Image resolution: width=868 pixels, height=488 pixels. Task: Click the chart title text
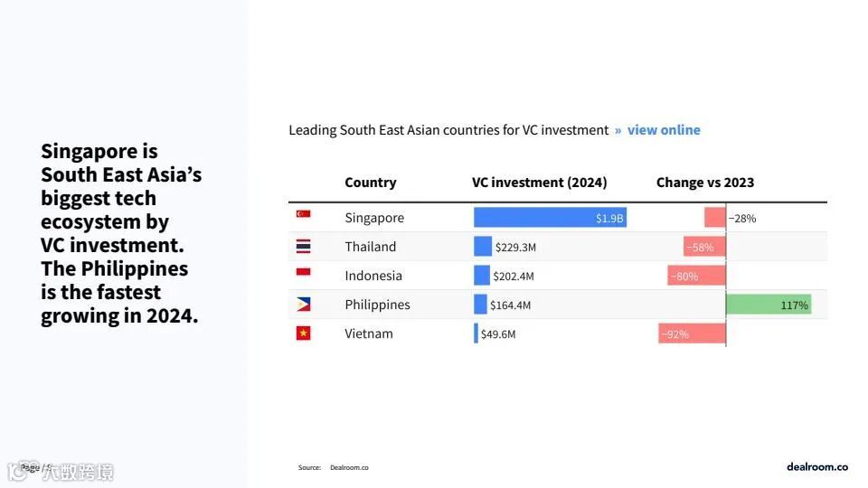(448, 130)
